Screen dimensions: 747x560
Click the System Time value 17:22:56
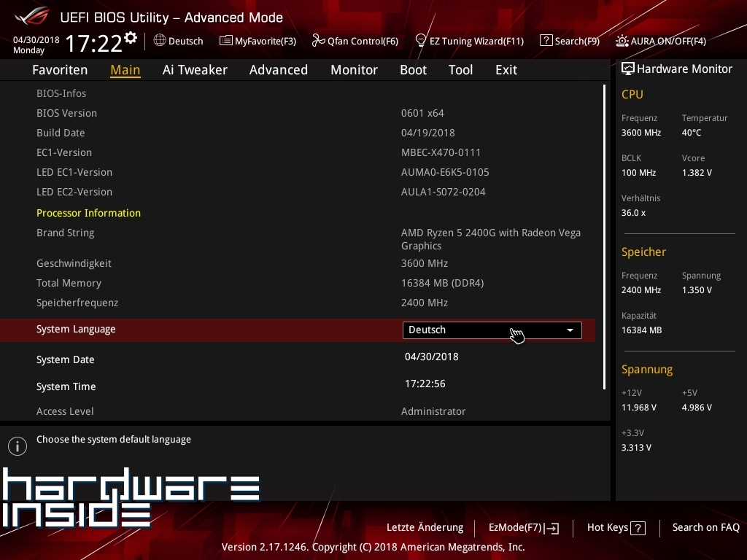point(425,384)
